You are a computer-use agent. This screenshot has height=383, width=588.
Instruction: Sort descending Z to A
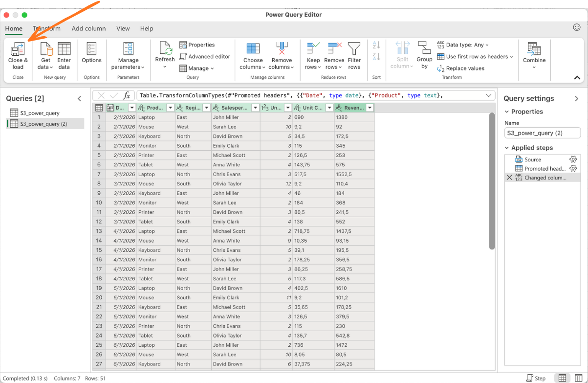[376, 57]
